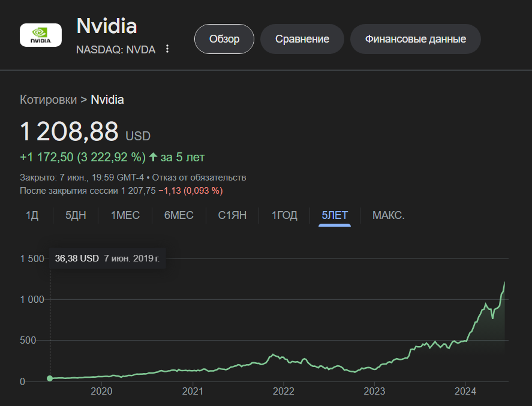Show the МАКС. full history range
The width and height of the screenshot is (532, 406).
(388, 215)
